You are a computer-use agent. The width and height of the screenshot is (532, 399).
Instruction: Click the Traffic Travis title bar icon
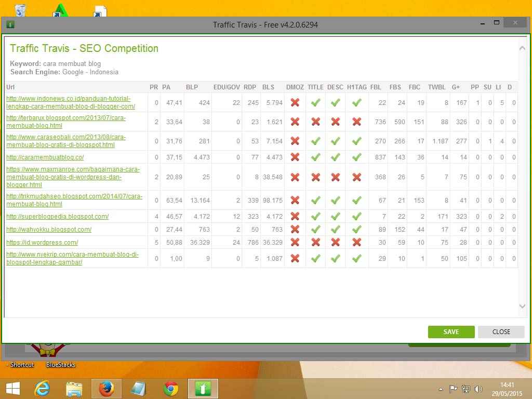click(10, 24)
